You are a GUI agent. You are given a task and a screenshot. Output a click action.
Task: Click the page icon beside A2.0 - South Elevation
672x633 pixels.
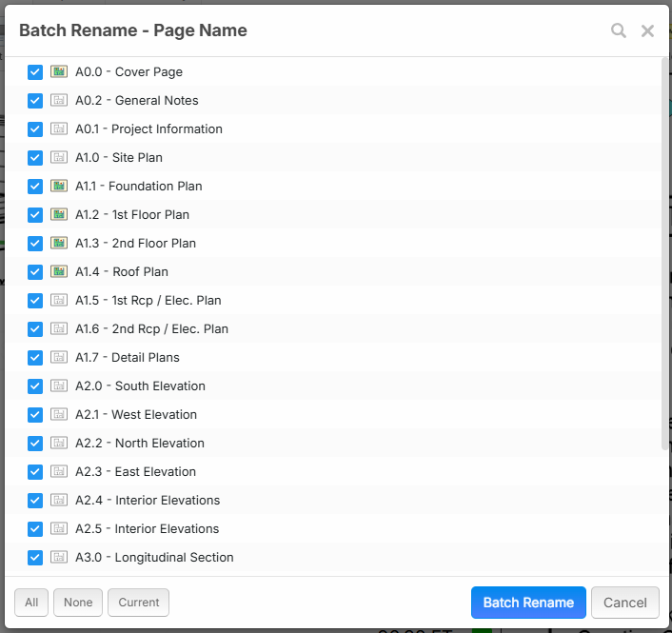[x=59, y=386]
